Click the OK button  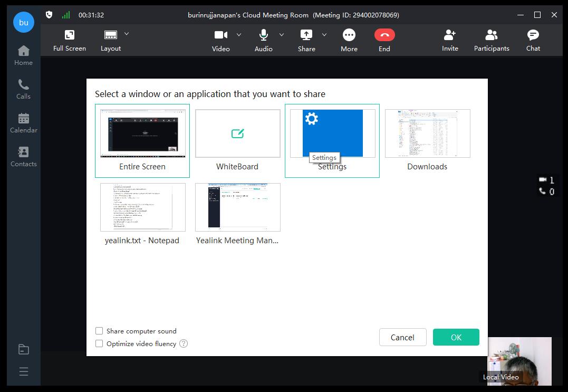coord(456,337)
